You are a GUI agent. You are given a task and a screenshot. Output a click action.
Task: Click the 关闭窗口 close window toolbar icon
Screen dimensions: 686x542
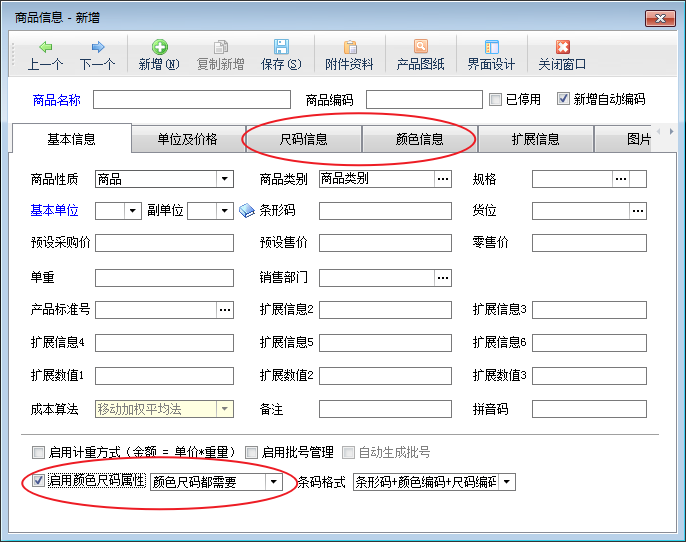click(x=562, y=48)
